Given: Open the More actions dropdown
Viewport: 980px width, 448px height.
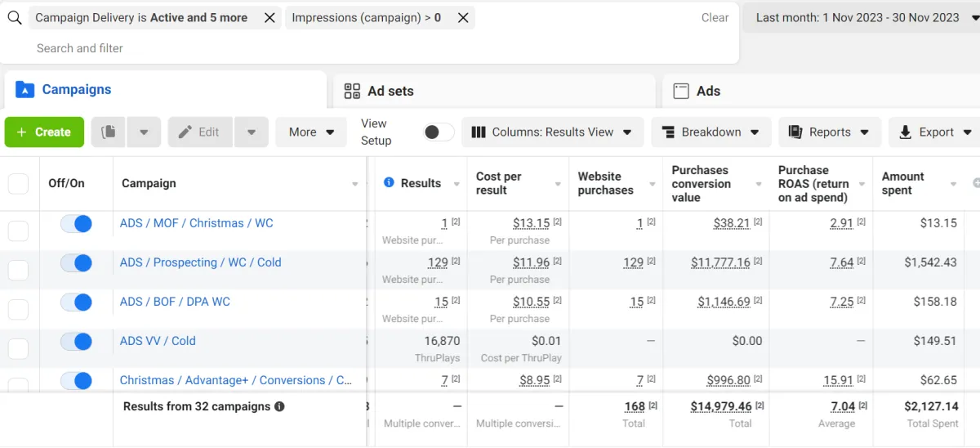Looking at the screenshot, I should tap(311, 132).
